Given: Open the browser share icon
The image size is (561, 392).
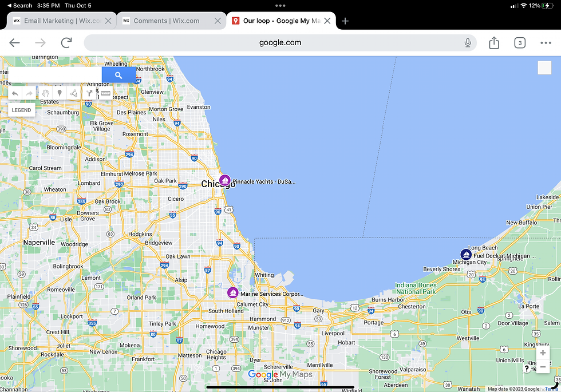Looking at the screenshot, I should (494, 42).
